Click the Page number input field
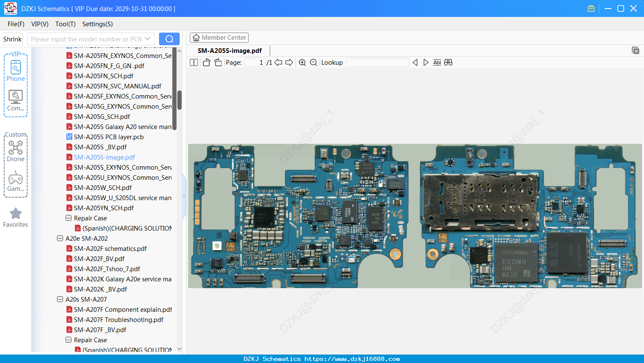This screenshot has height=363, width=644. (255, 63)
